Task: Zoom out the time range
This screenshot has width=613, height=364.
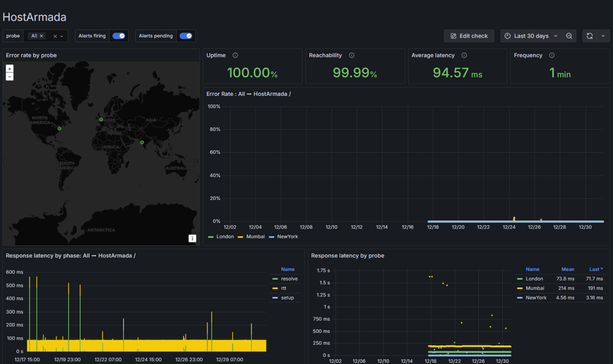Action: [569, 36]
